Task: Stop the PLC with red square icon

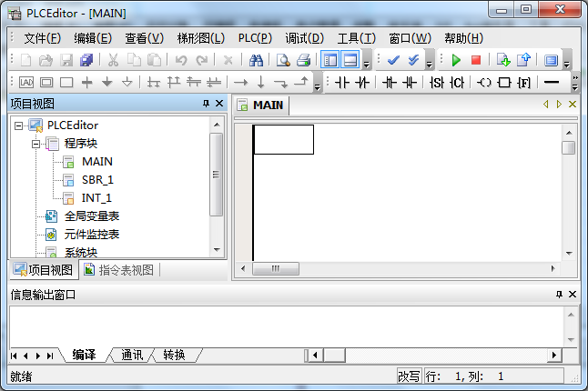Action: (x=476, y=60)
